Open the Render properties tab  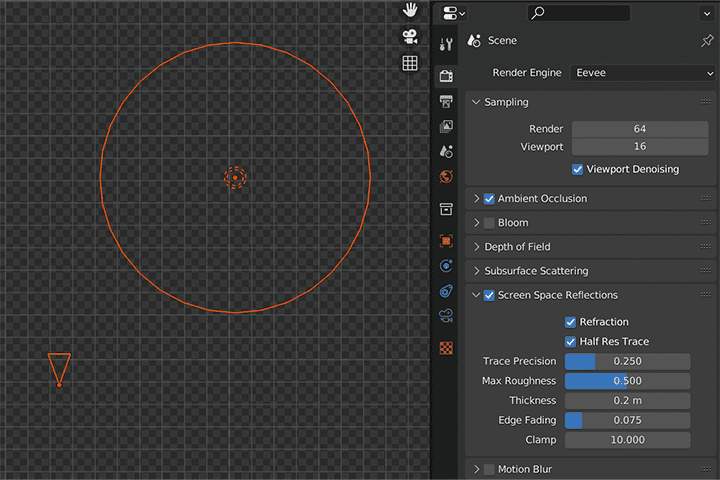pos(446,75)
